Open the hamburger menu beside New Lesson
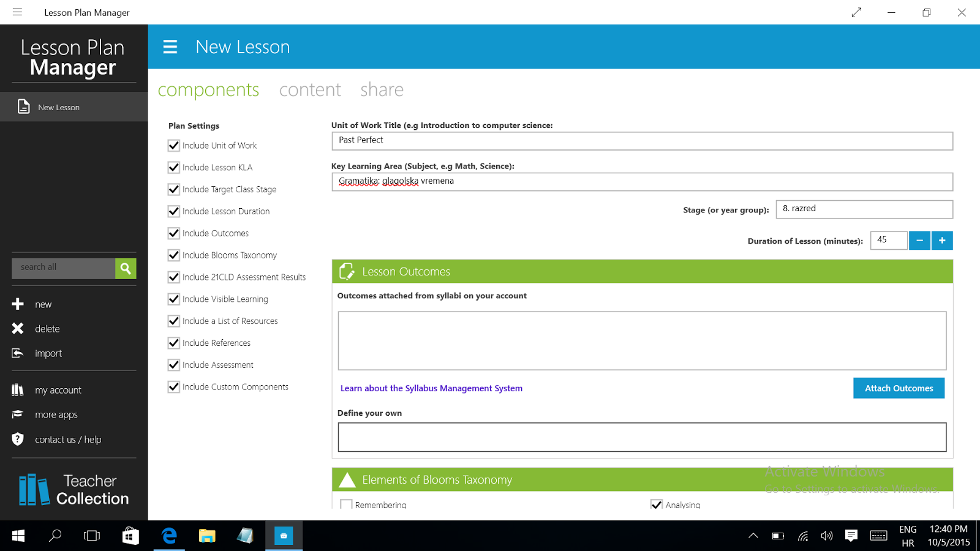The height and width of the screenshot is (551, 980). [170, 47]
